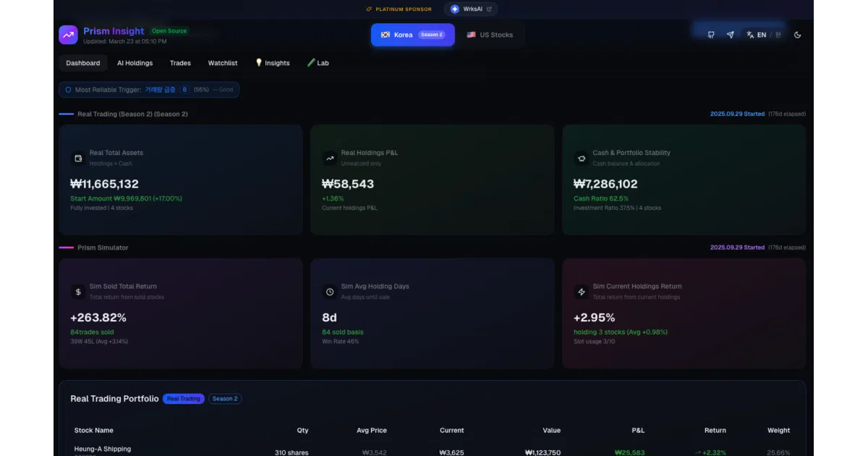Open the GitHub repository icon
868x456 pixels.
(711, 35)
